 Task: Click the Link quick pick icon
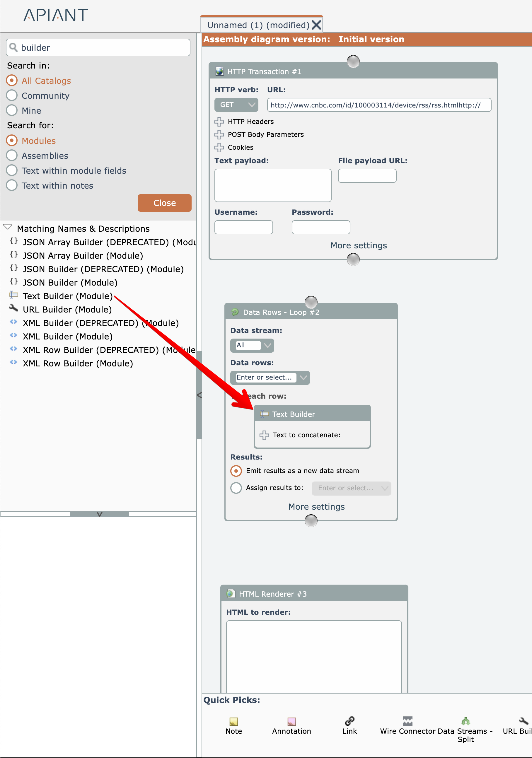coord(349,721)
